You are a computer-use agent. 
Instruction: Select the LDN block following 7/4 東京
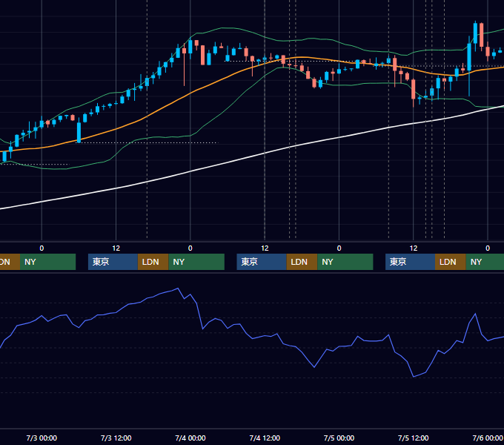pos(302,262)
